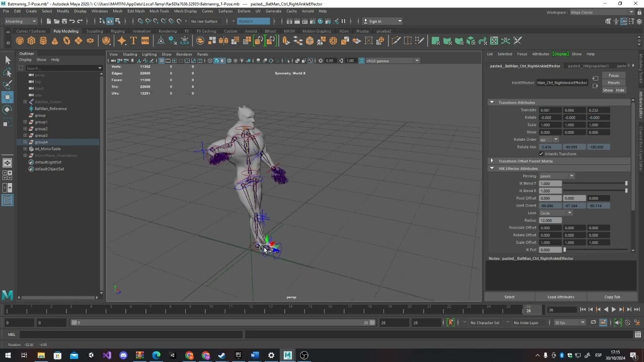The height and width of the screenshot is (362, 644).
Task: Switch to the Rigging shelf tab
Action: point(118,31)
